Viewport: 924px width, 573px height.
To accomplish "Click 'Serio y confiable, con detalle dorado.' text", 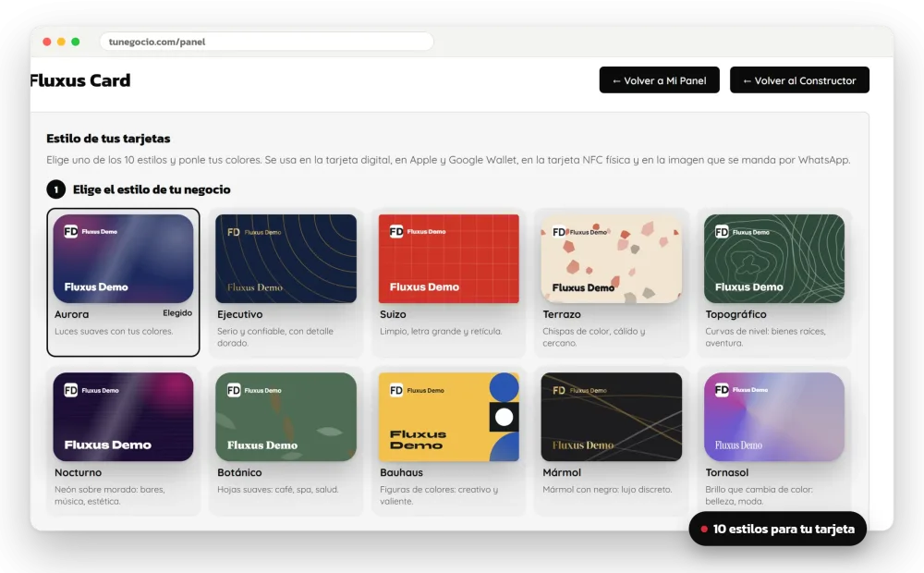I will pyautogui.click(x=275, y=337).
